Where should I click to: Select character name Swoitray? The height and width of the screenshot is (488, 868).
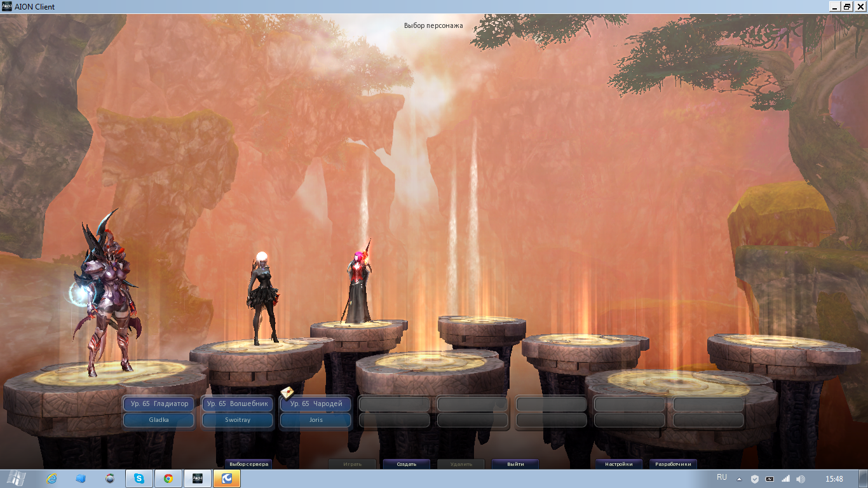pos(238,420)
